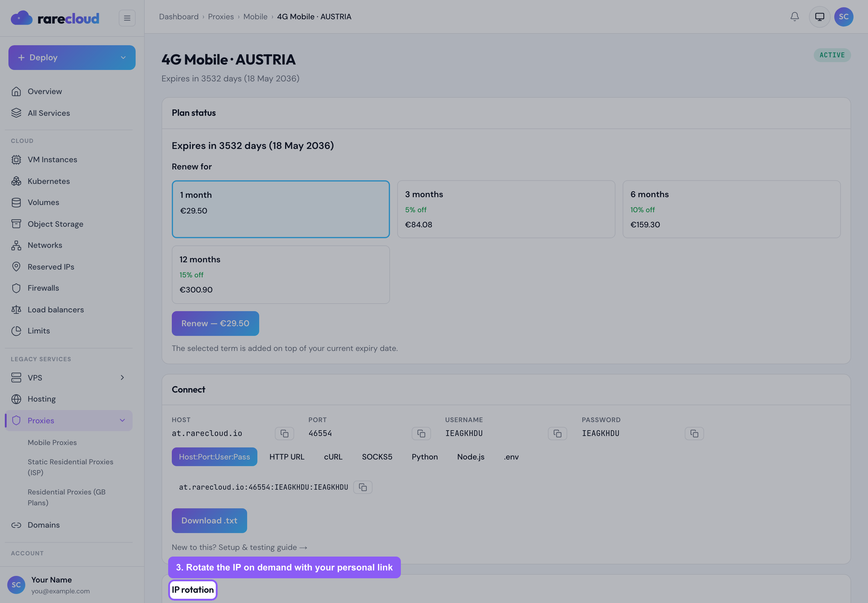The height and width of the screenshot is (603, 868).
Task: Expand the VPS submenu chevron
Action: (122, 377)
